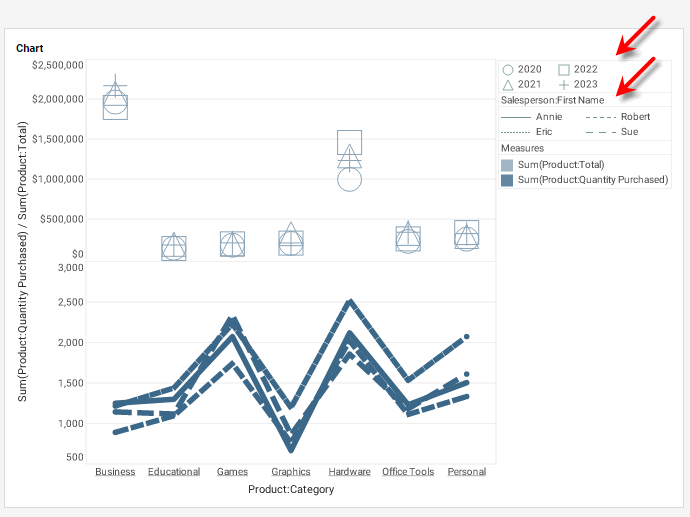Click the 2023 plus legend icon

pos(564,85)
